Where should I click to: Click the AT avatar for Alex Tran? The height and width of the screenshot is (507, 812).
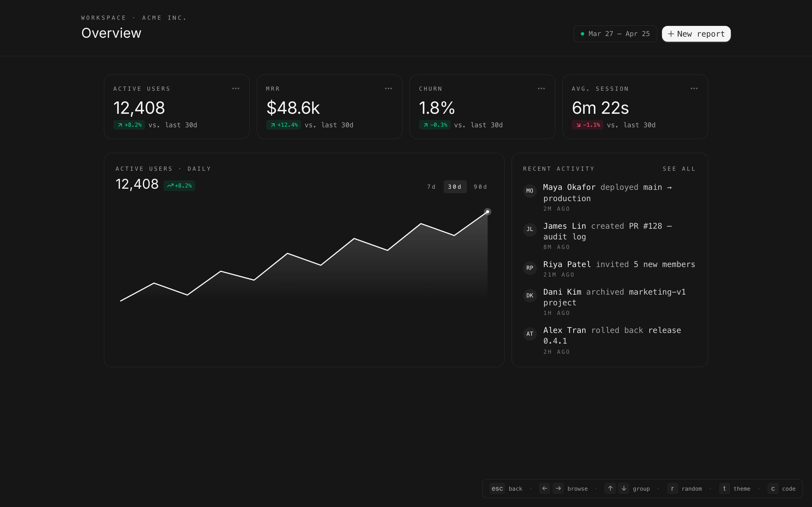[529, 334]
